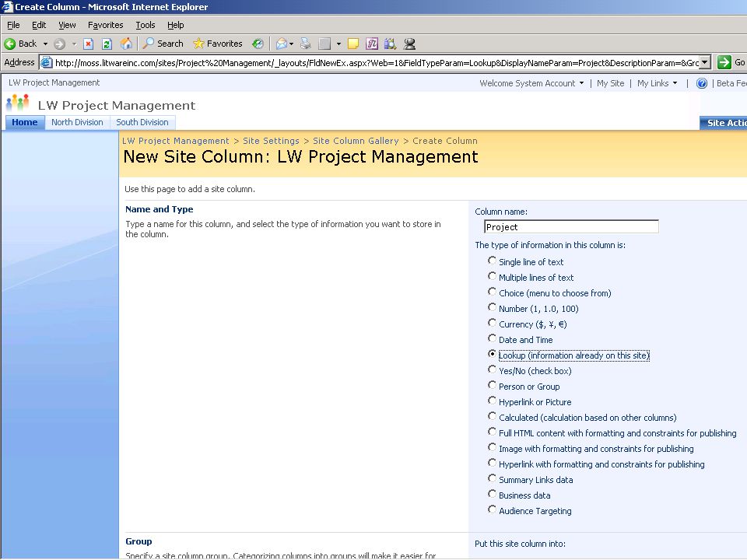Select Summary Links data type
The width and height of the screenshot is (747, 560).
pos(492,478)
